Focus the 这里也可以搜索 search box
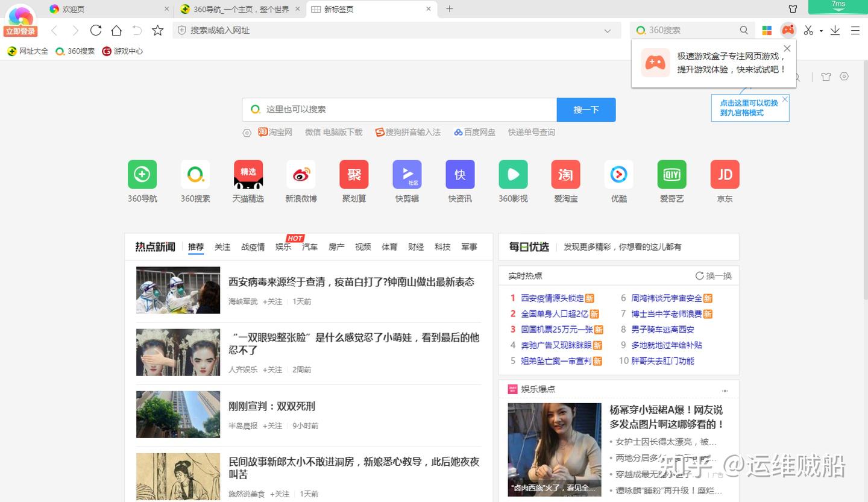868x502 pixels. click(x=399, y=110)
